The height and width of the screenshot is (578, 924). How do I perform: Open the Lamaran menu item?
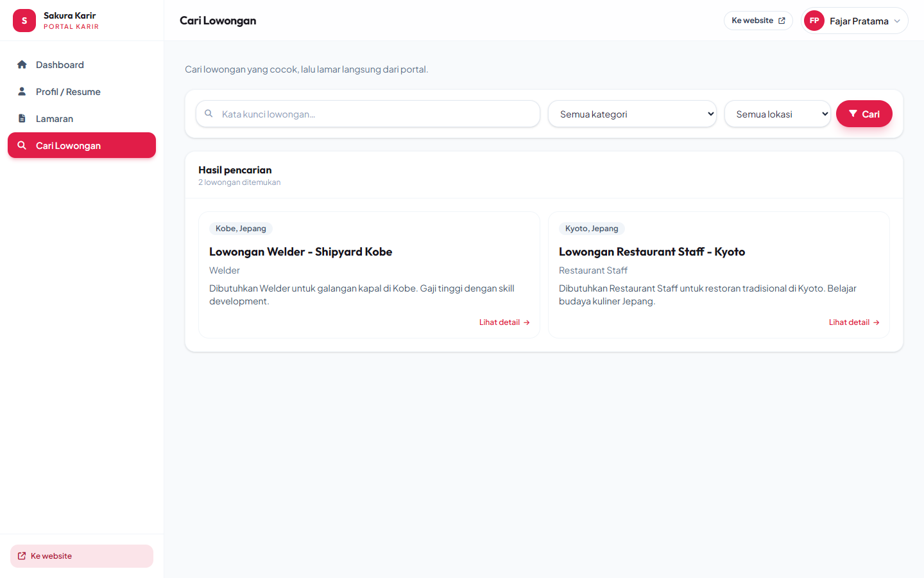81,119
